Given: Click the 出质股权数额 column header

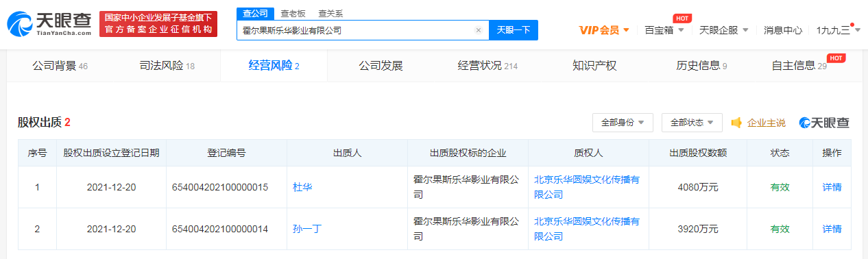Looking at the screenshot, I should click(698, 153).
